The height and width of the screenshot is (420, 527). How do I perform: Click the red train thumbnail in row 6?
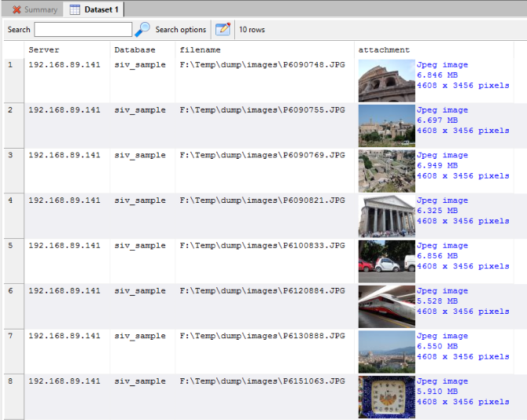click(386, 306)
